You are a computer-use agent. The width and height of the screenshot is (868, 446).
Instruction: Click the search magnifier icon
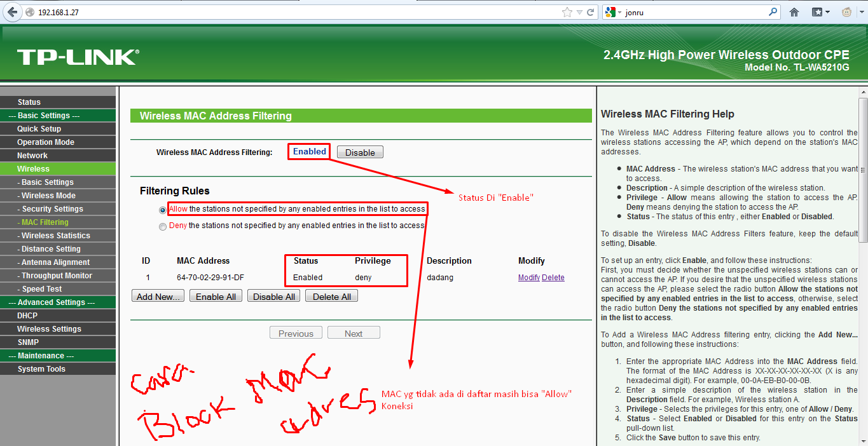coord(773,11)
